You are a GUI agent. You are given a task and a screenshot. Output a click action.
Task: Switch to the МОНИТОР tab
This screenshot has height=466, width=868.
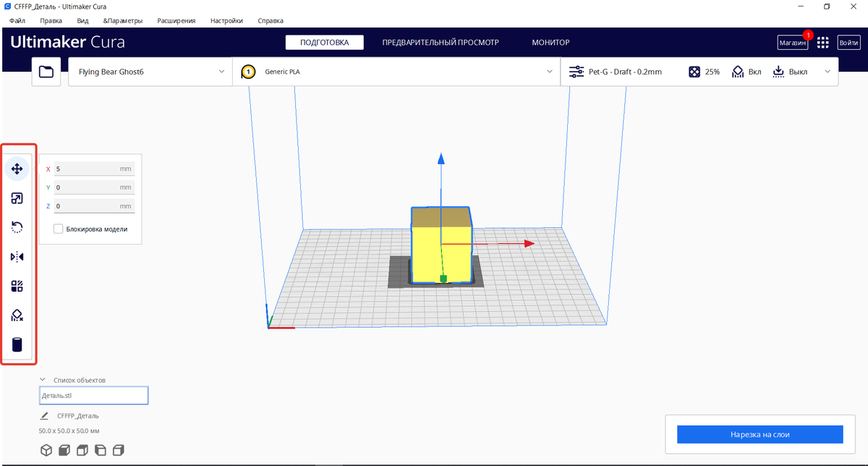[550, 43]
